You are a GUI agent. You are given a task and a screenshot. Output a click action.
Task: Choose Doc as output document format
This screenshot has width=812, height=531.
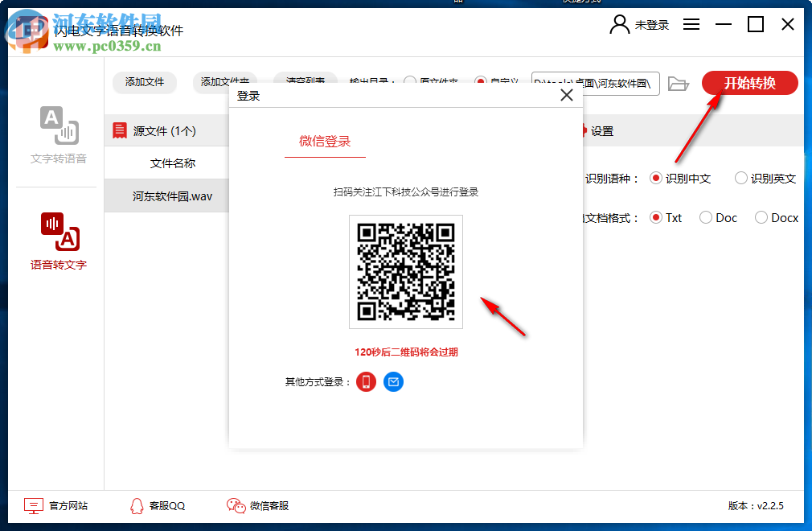click(x=704, y=217)
